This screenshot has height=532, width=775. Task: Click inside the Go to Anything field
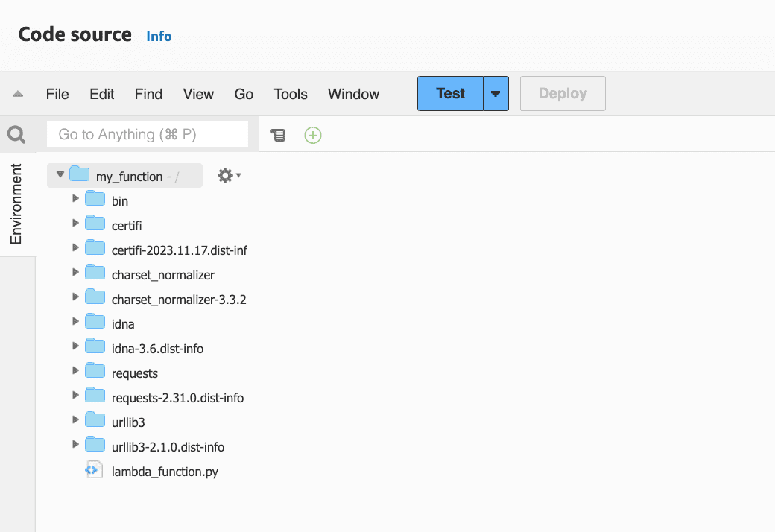147,134
